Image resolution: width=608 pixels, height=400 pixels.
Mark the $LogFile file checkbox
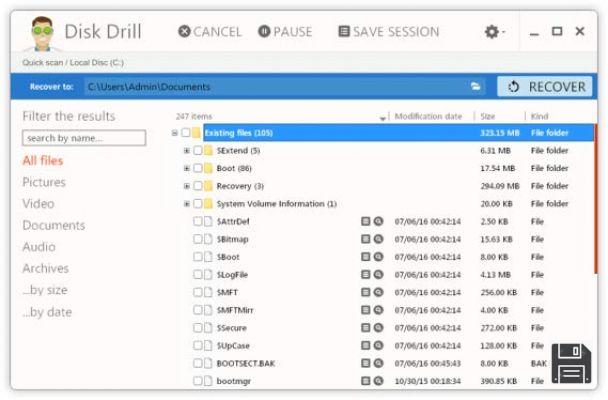point(198,274)
